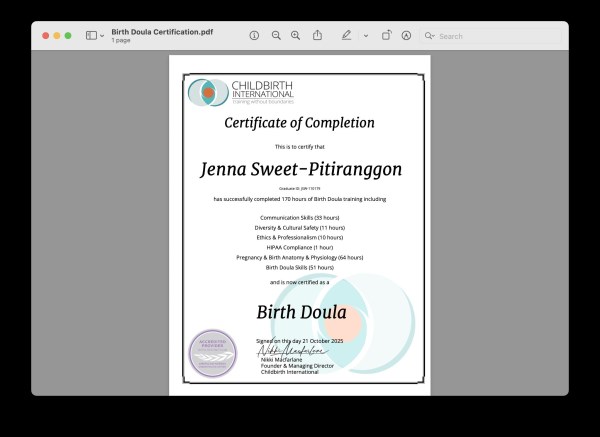Rotate the page with the rotate icon
The width and height of the screenshot is (600, 437).
pyautogui.click(x=386, y=35)
